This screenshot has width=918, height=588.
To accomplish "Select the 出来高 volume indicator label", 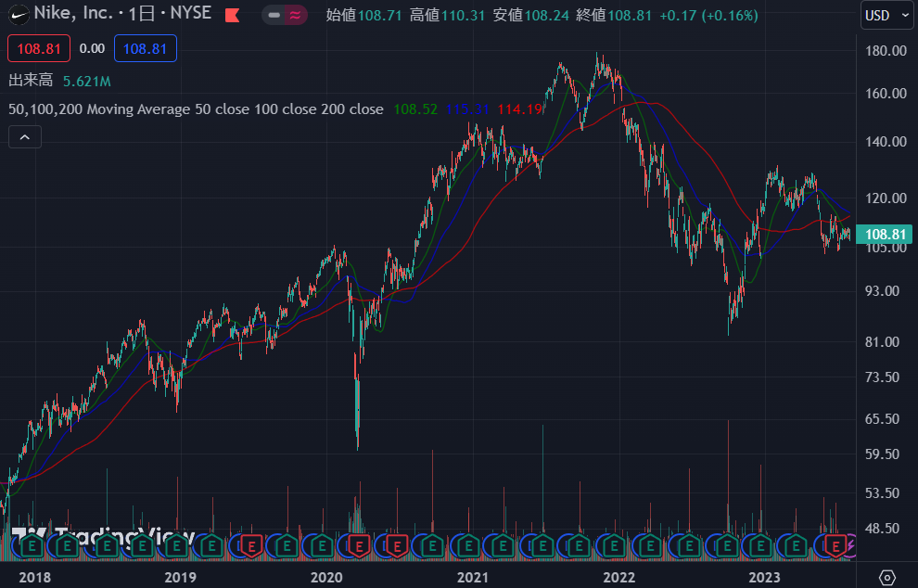I will [31, 81].
